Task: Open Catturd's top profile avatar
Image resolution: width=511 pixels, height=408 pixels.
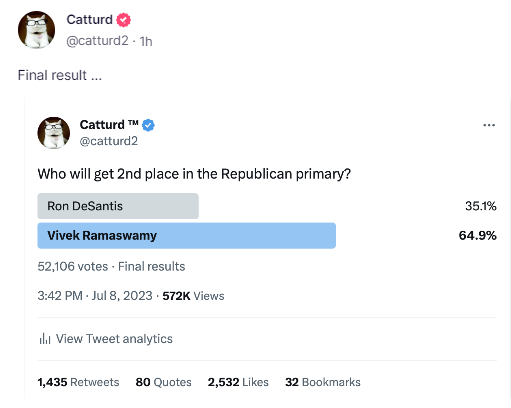Action: [36, 30]
